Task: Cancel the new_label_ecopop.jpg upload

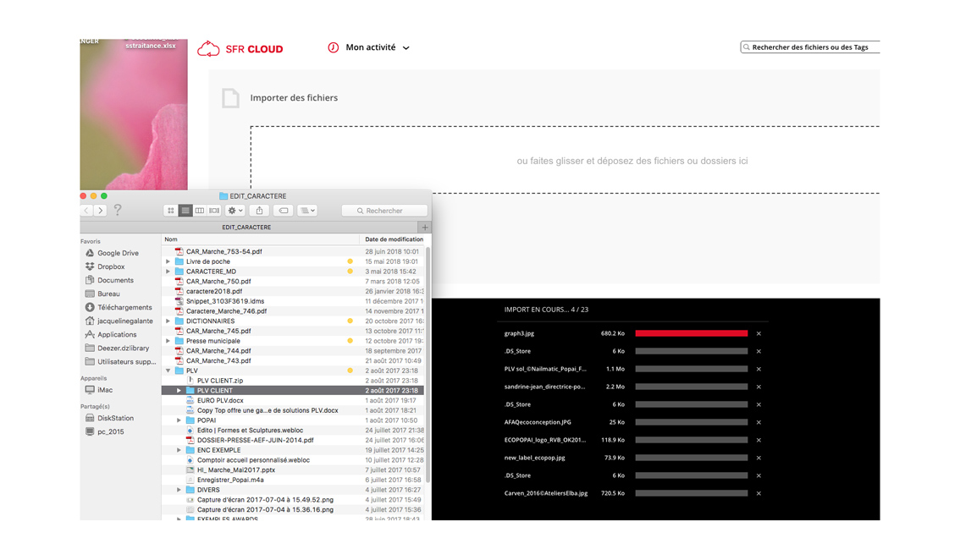Action: (759, 458)
